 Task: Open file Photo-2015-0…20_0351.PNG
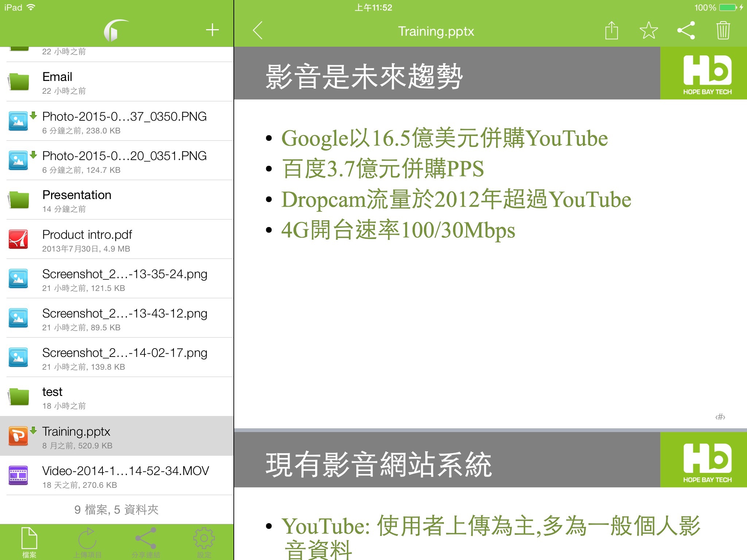pyautogui.click(x=117, y=160)
